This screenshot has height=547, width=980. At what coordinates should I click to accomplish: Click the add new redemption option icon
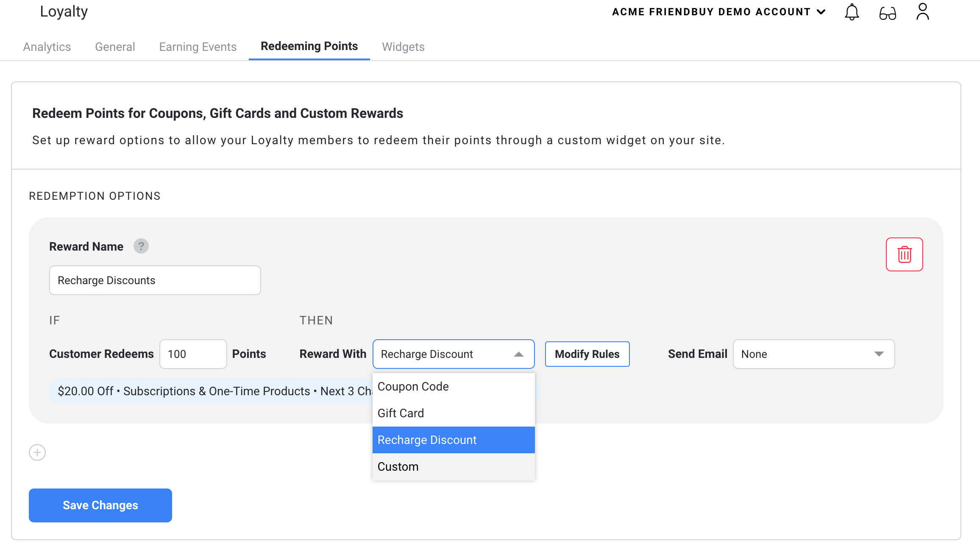(x=37, y=451)
